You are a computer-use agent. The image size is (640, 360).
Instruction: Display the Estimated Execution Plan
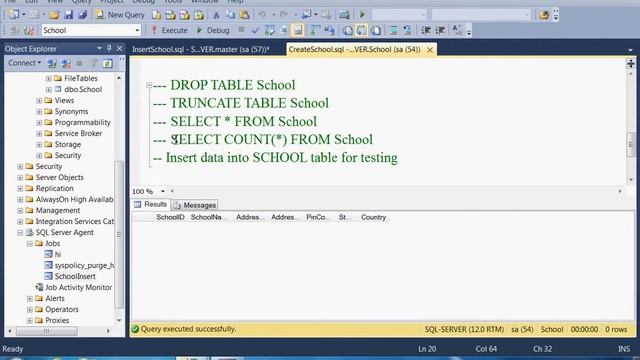click(270, 31)
